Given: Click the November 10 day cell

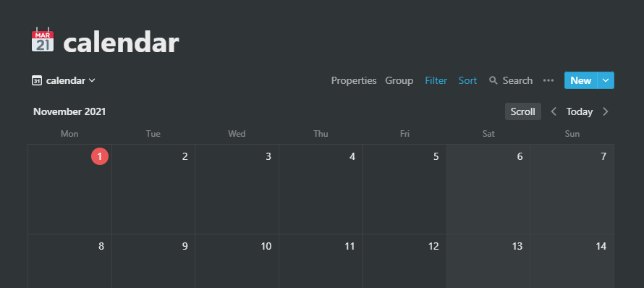Looking at the screenshot, I should click(237, 261).
